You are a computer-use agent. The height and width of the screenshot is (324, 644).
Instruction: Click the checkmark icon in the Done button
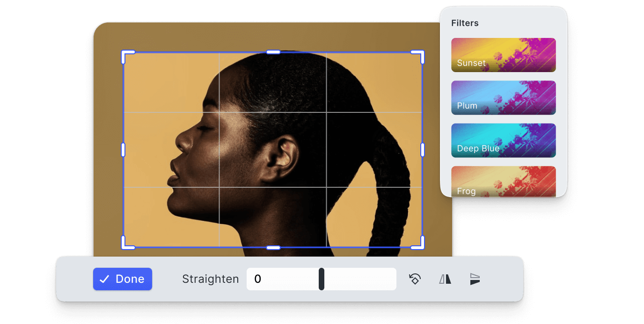(105, 279)
